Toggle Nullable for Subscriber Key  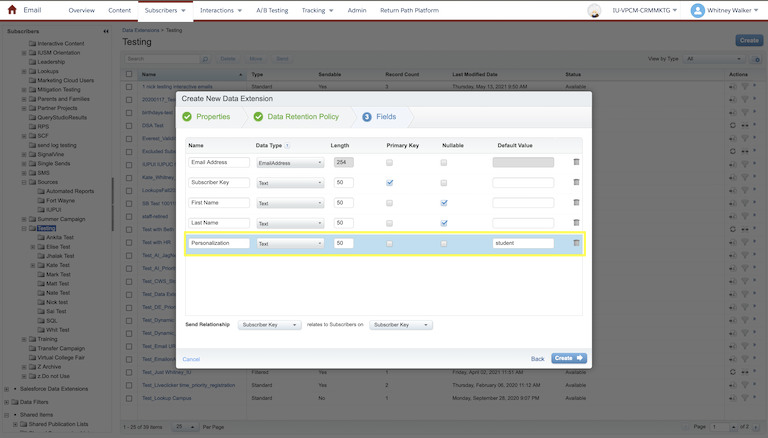pyautogui.click(x=444, y=183)
